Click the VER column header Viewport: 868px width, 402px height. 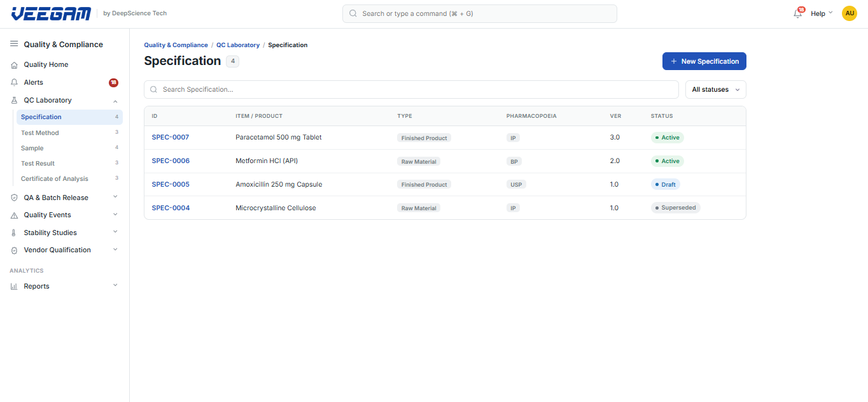tap(615, 116)
